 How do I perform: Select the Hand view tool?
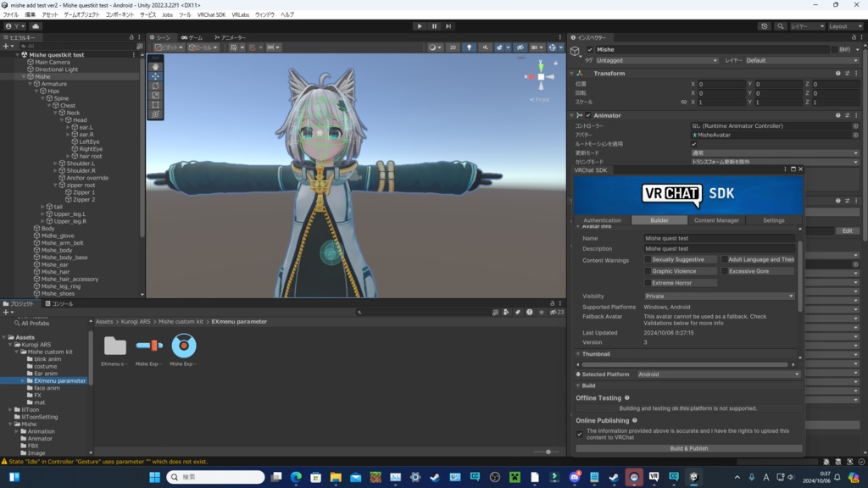tap(155, 67)
